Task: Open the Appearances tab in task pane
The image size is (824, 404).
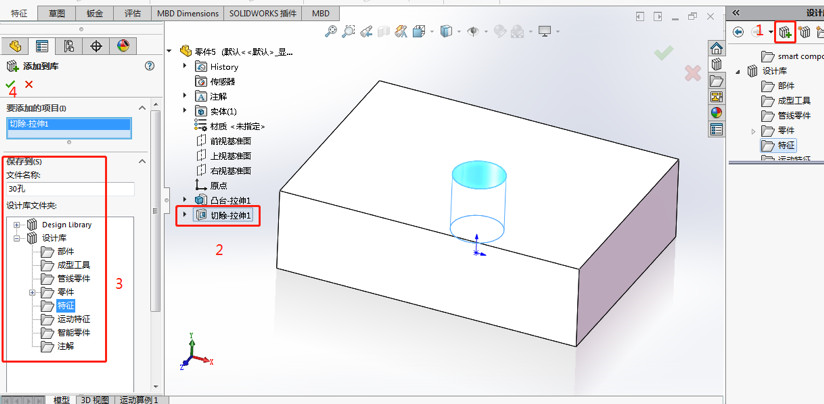Action: click(x=716, y=113)
